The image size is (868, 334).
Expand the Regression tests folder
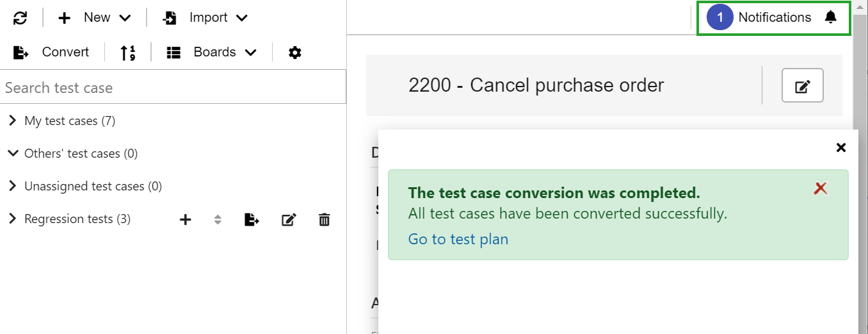click(x=12, y=219)
